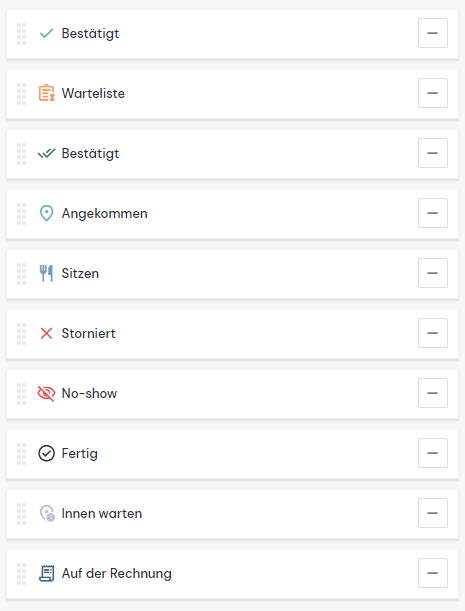Image resolution: width=465 pixels, height=611 pixels.
Task: Click the Sitzen fork and knife icon
Action: [x=46, y=273]
